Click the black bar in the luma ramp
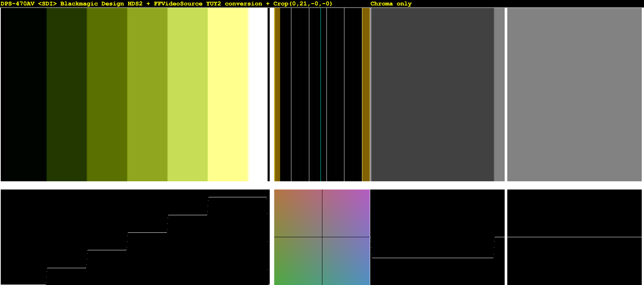Viewport: 644px width, 285px height. tap(24, 94)
